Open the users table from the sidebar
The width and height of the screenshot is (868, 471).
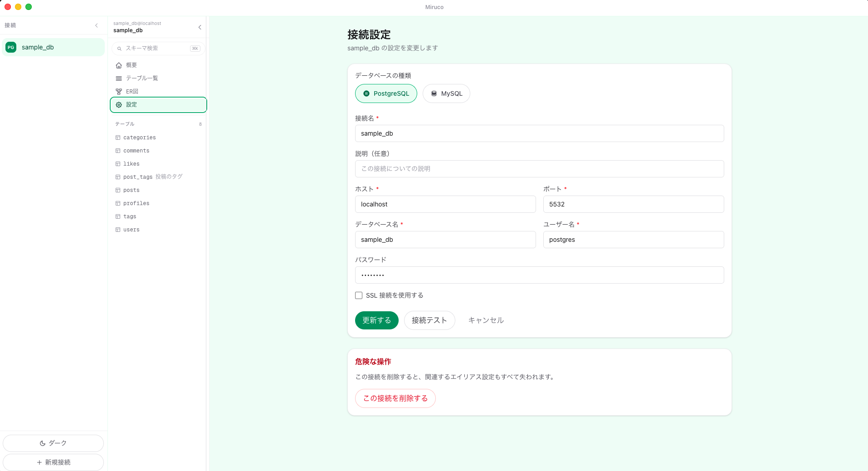click(x=132, y=230)
